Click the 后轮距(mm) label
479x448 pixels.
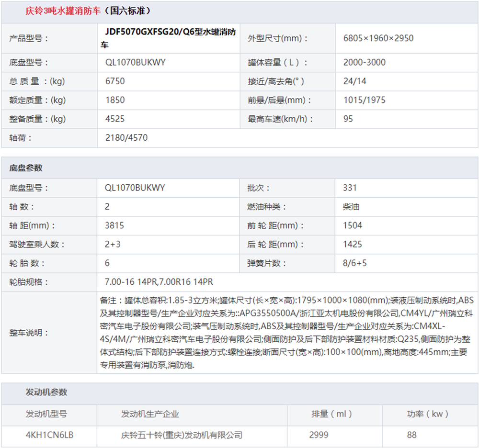275,245
